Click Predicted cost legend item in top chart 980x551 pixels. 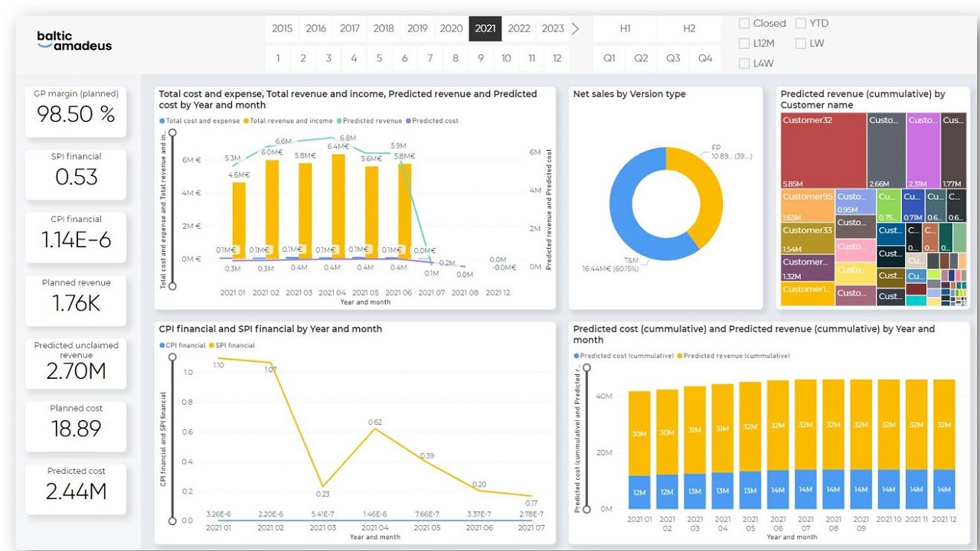click(x=433, y=121)
